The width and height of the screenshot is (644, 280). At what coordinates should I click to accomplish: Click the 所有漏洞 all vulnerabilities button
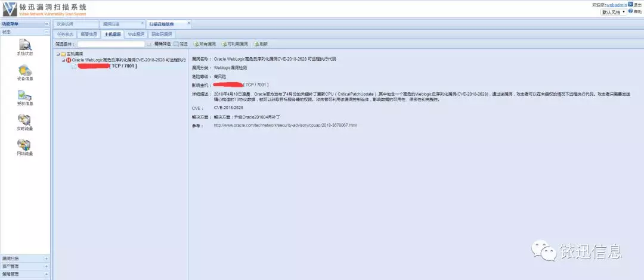(x=205, y=44)
